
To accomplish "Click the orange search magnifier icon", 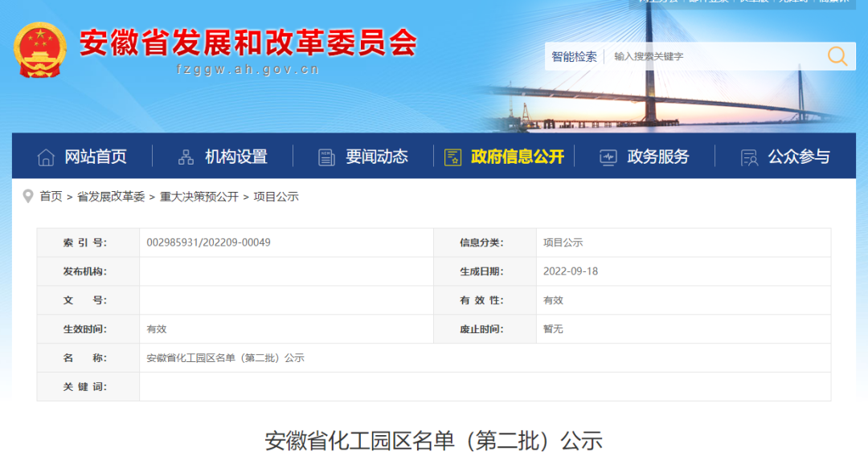I will [x=837, y=56].
